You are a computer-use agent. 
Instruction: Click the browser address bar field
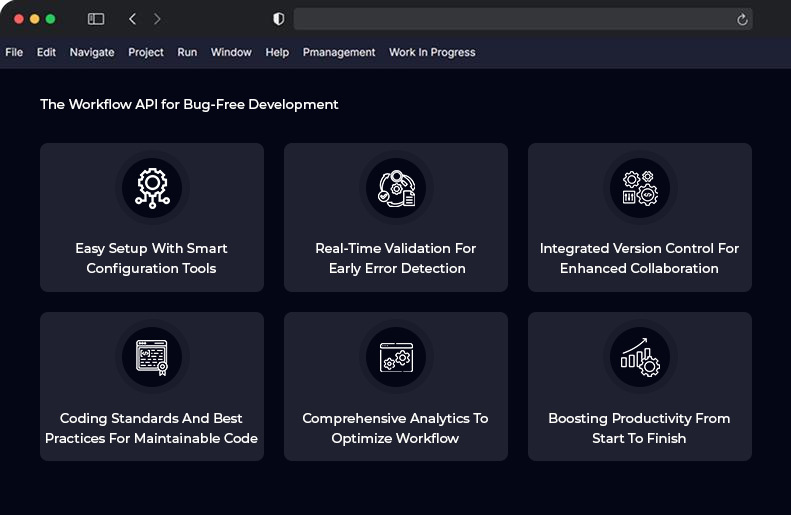click(510, 19)
